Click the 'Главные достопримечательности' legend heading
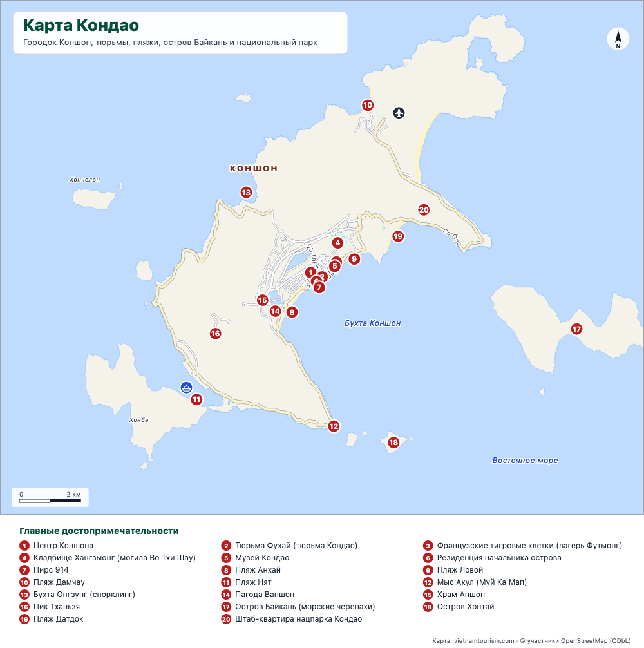 (x=99, y=531)
